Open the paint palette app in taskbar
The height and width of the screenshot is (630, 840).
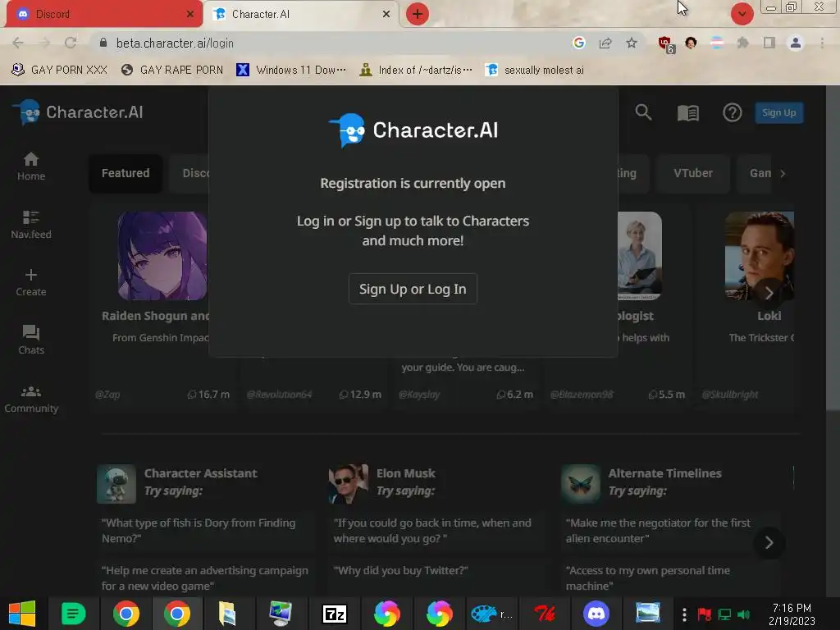click(491, 614)
